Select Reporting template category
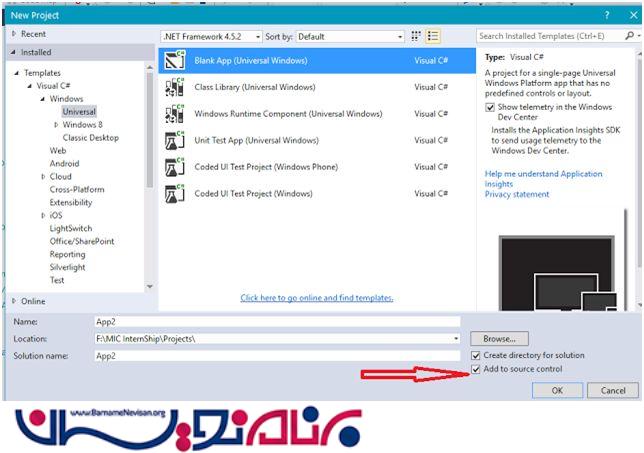The width and height of the screenshot is (644, 453). point(68,254)
